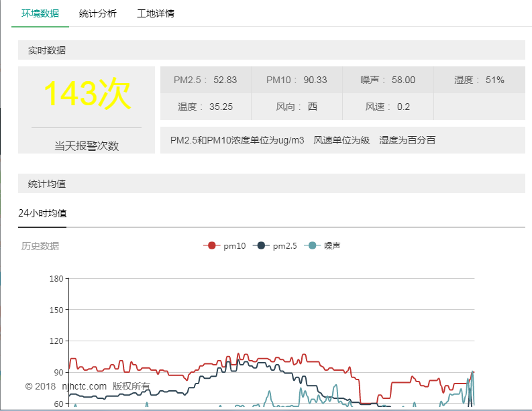Click the 历史数据 chart title

tap(40, 246)
